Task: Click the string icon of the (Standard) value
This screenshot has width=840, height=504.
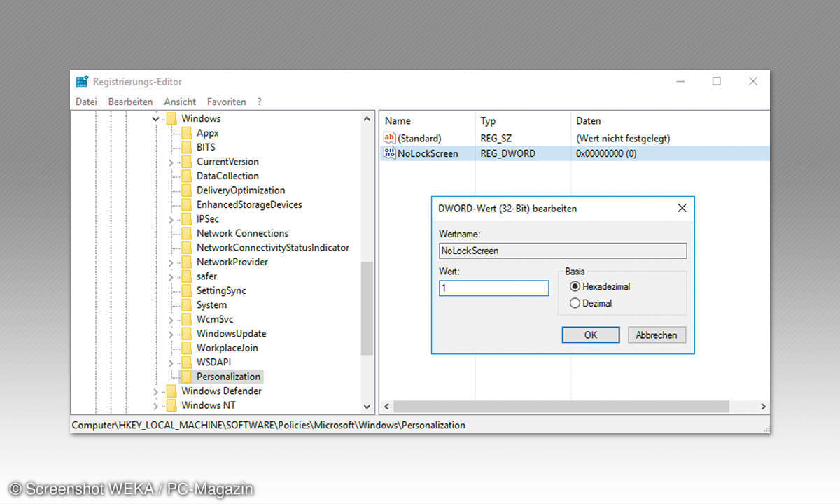Action: click(390, 138)
